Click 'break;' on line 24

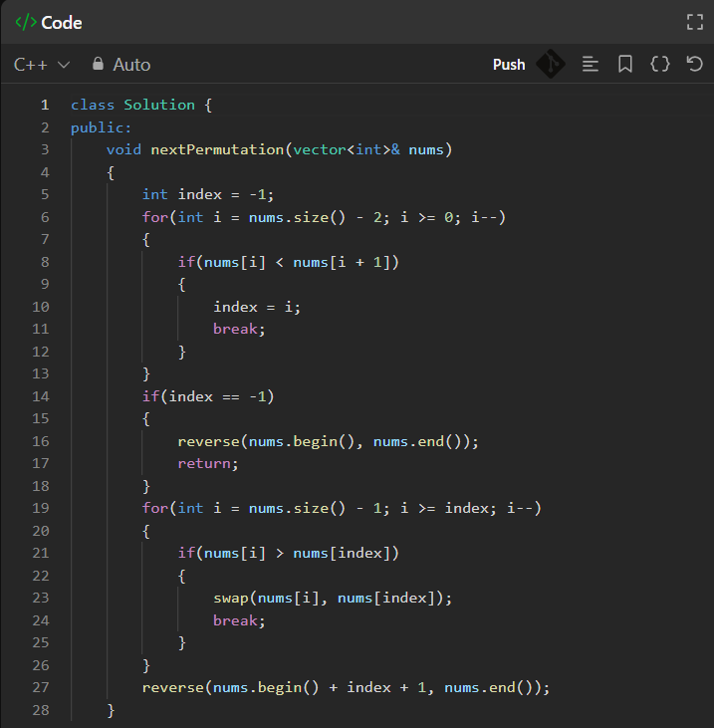[x=239, y=620]
